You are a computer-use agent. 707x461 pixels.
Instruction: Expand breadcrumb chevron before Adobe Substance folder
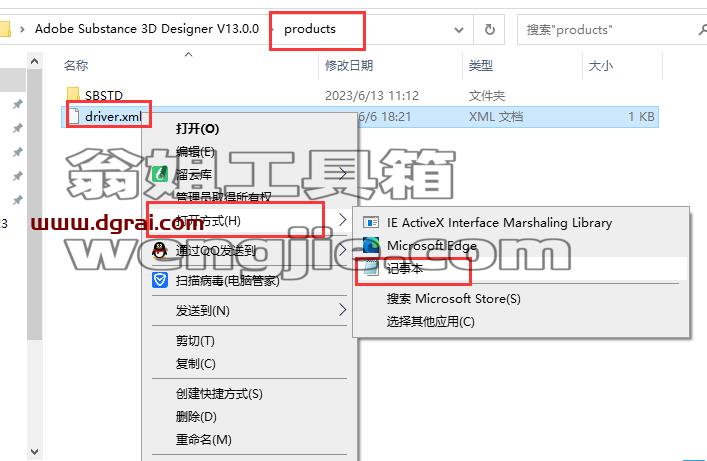click(23, 30)
